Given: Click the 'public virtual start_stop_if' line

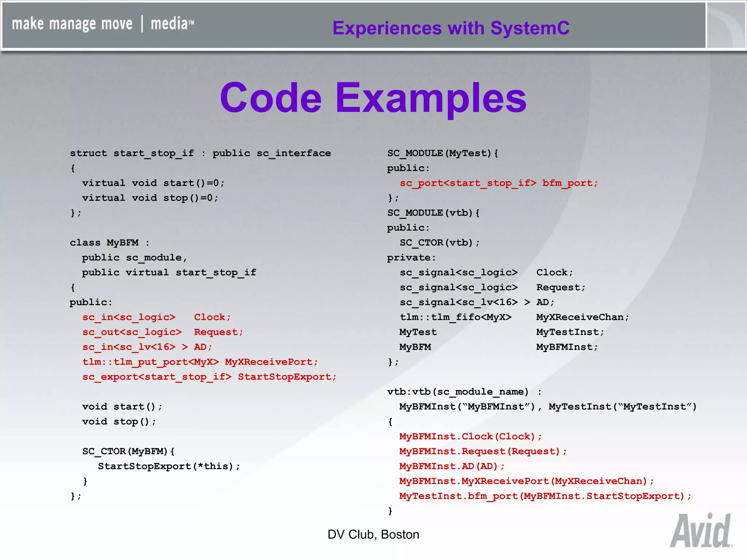Looking at the screenshot, I should click(169, 273).
